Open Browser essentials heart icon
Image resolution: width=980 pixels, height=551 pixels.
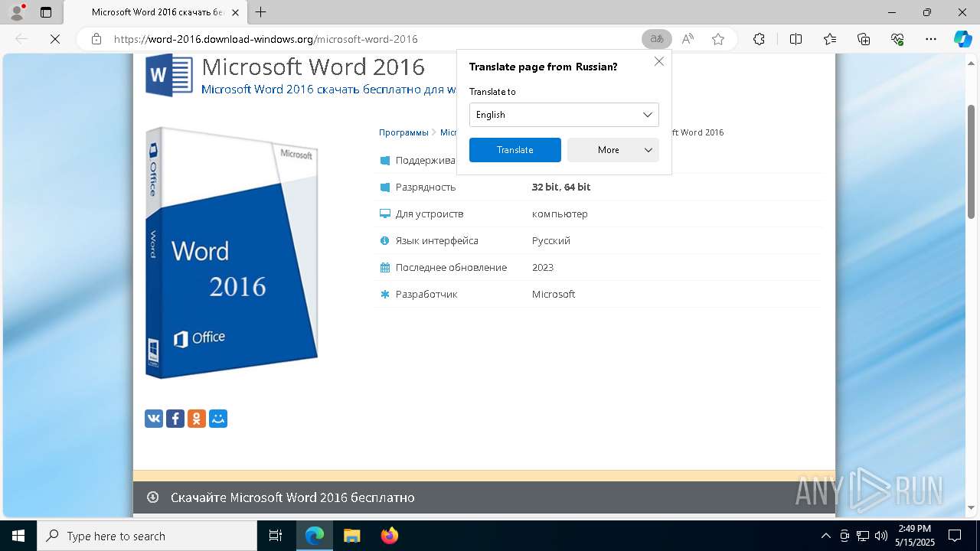click(x=897, y=39)
